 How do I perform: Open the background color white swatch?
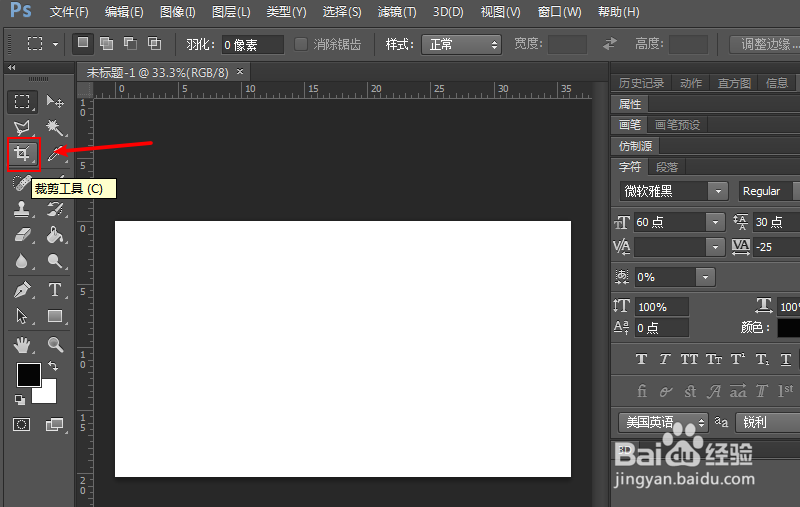pos(48,394)
